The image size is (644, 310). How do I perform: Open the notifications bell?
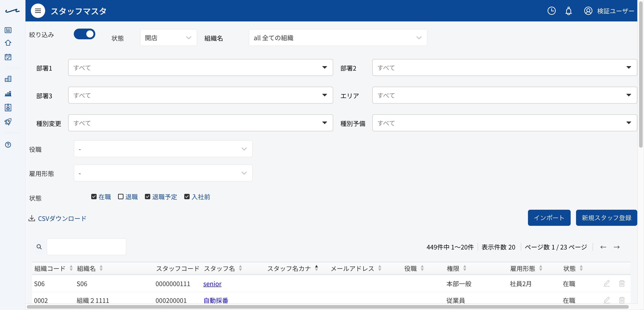click(x=568, y=11)
